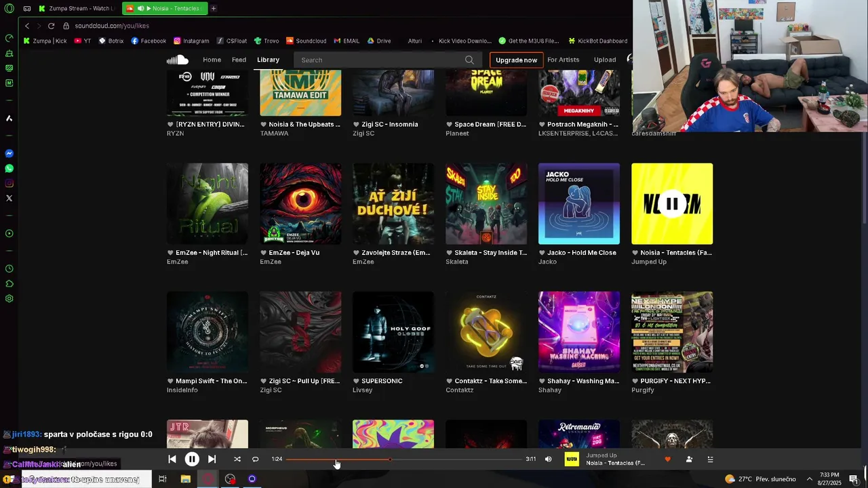Open the sidebar player icon
The image size is (868, 488).
[x=9, y=234]
